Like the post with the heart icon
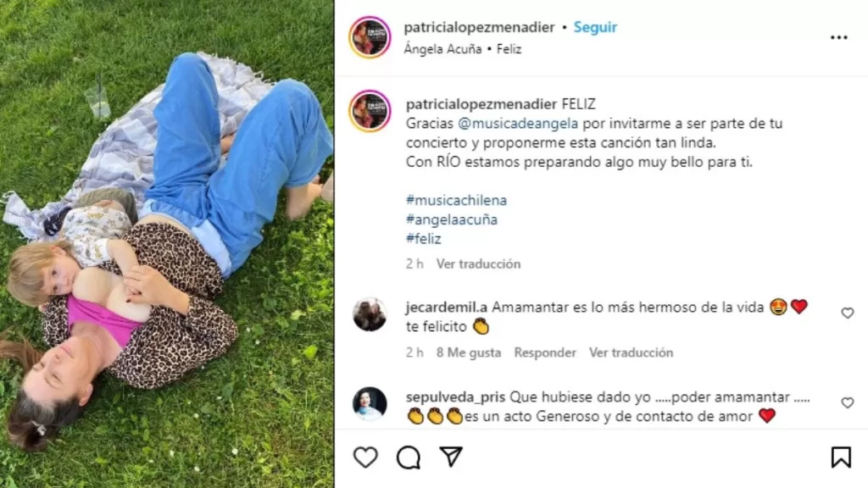Screen dimensions: 868x488 365,457
